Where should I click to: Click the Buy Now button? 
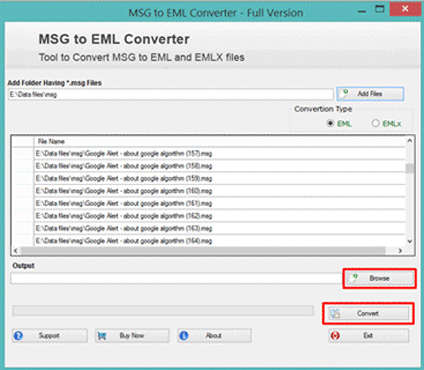[132, 336]
